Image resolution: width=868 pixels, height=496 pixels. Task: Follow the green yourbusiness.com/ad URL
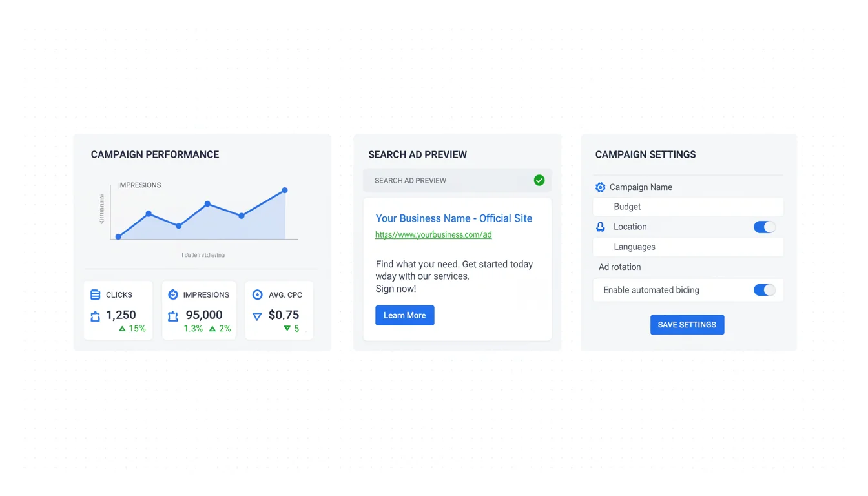(x=433, y=235)
